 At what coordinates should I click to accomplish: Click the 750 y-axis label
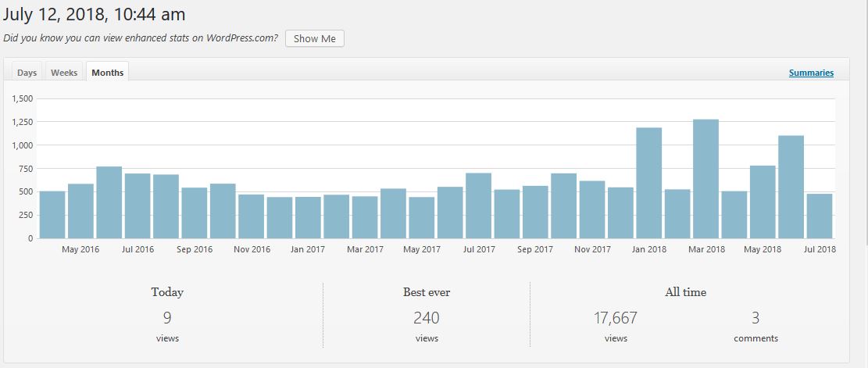click(x=27, y=168)
